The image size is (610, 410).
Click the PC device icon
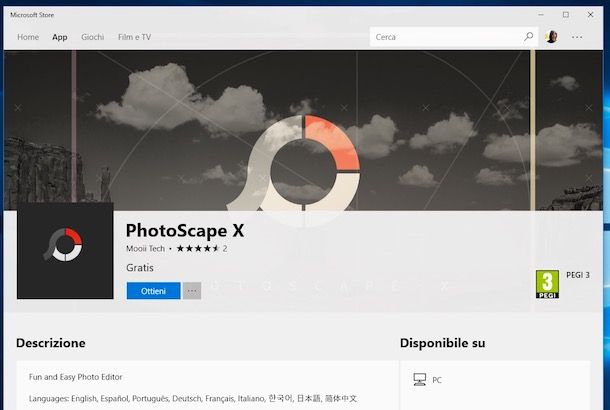pyautogui.click(x=419, y=380)
